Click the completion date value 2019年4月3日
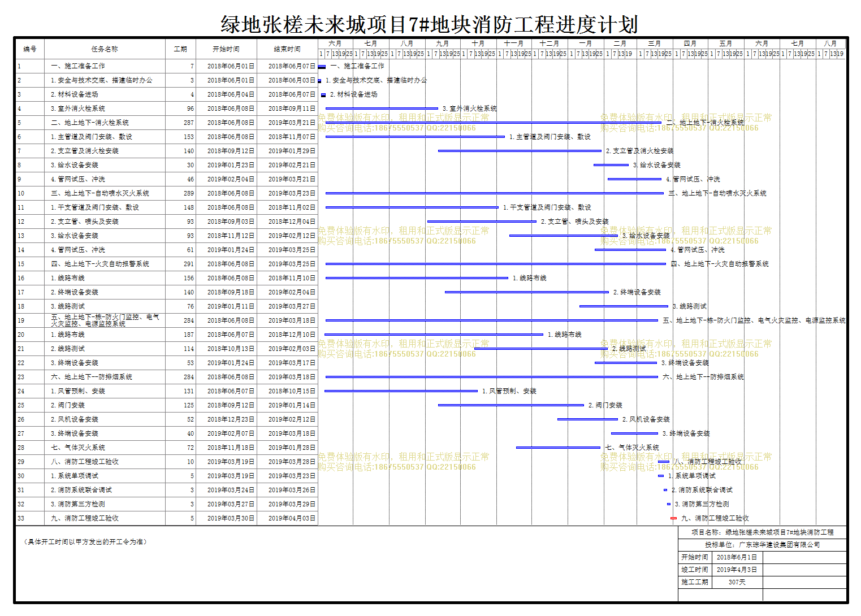 tap(737, 570)
